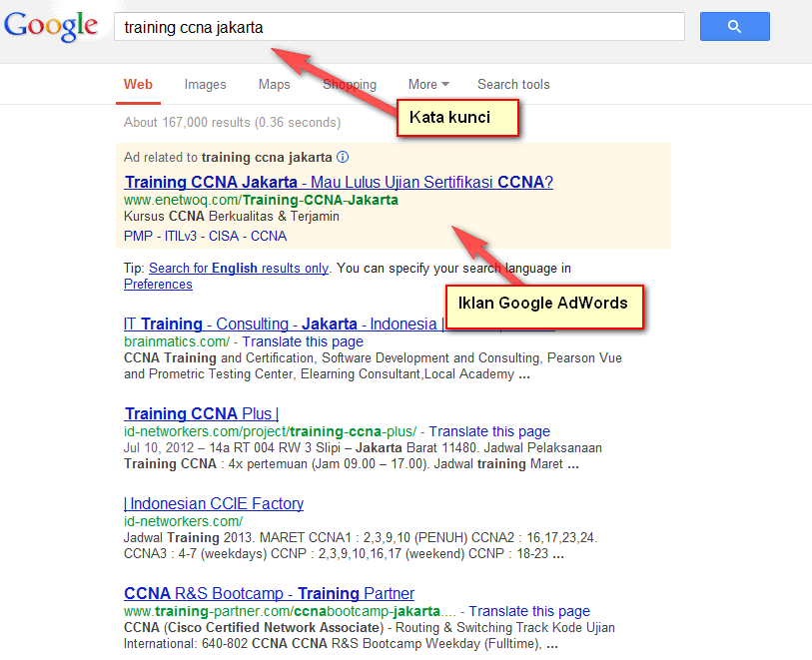The image size is (812, 660).
Task: Click the brainmatics.com/ green URL
Action: [177, 341]
